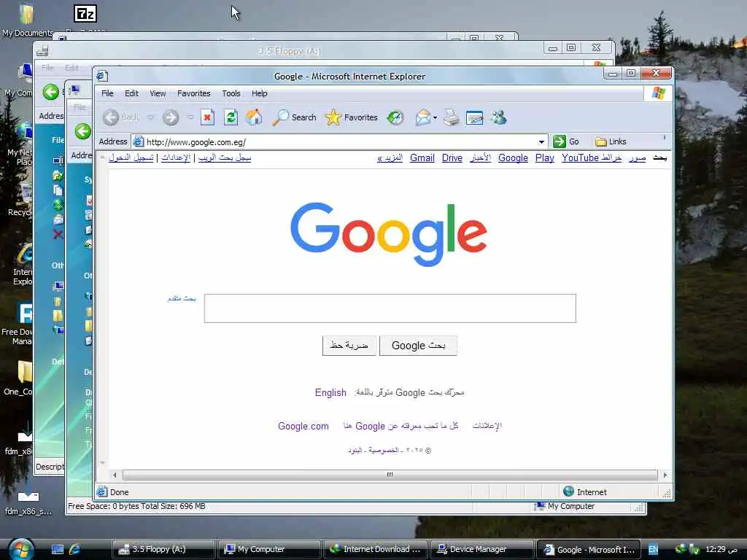Open the address bar URL dropdown
This screenshot has width=747, height=560.
[541, 142]
